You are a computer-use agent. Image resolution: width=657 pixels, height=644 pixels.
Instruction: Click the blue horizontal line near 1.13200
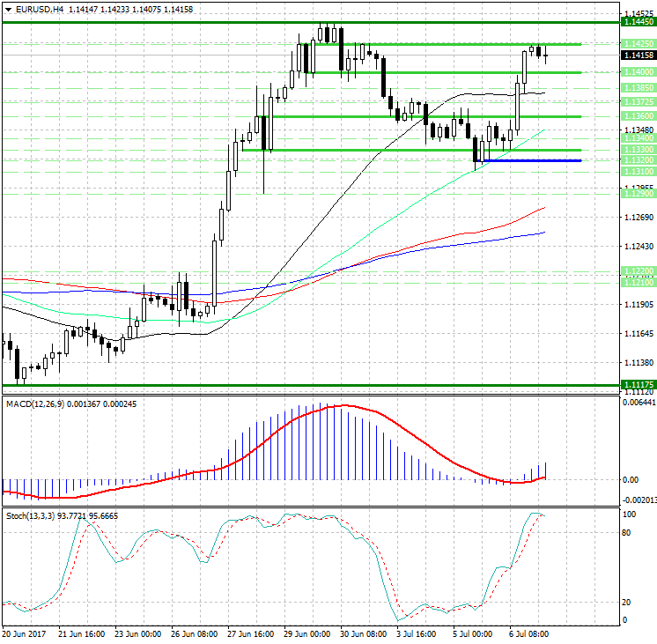click(x=528, y=160)
